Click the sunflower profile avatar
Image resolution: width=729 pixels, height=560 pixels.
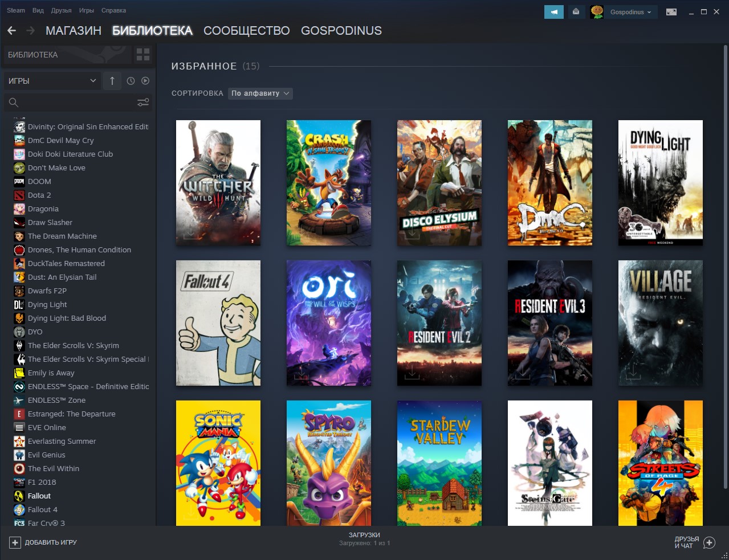point(597,12)
